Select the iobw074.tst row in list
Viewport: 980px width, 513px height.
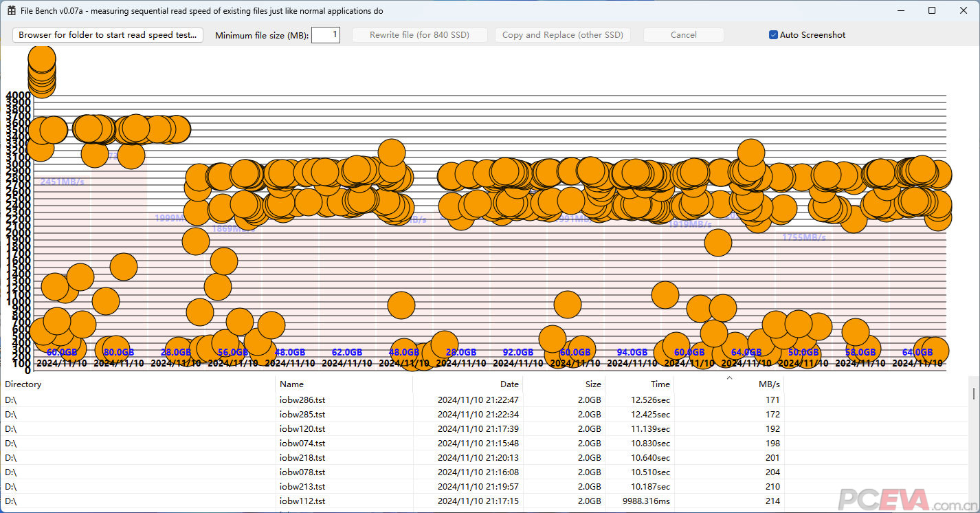coord(302,443)
